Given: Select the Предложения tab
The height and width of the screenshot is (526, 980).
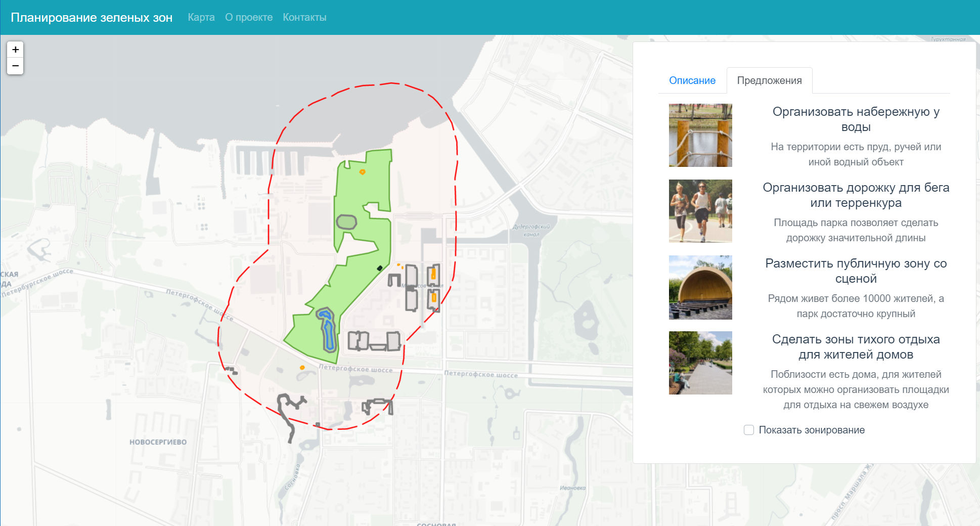Looking at the screenshot, I should [x=769, y=80].
